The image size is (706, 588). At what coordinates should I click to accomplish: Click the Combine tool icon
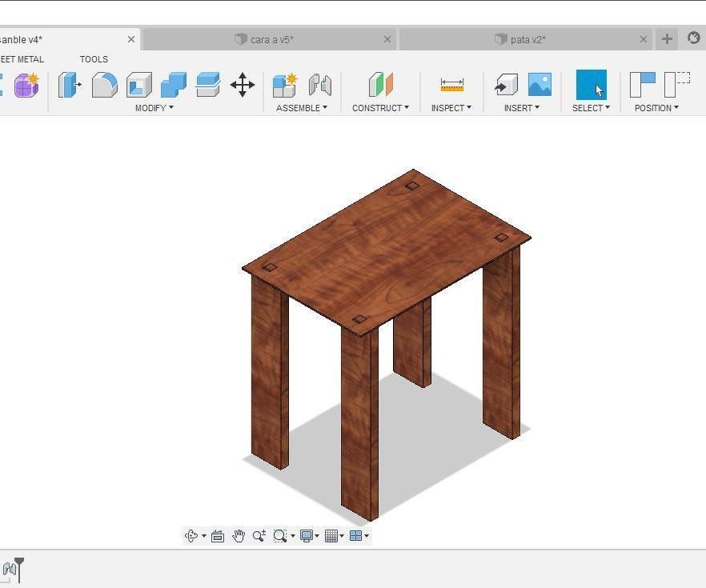click(174, 85)
